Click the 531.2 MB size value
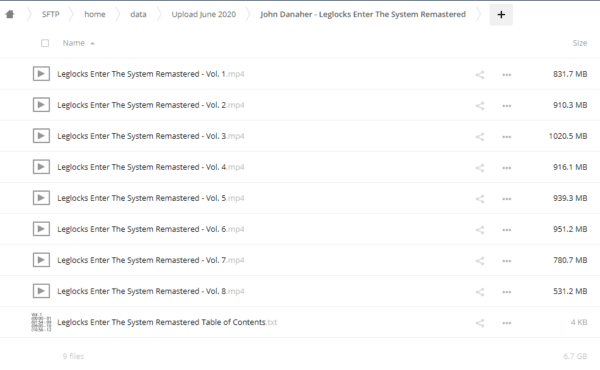 click(x=570, y=291)
